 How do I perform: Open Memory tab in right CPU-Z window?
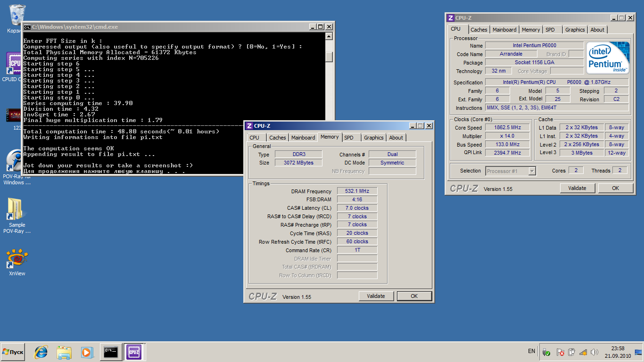tap(531, 30)
